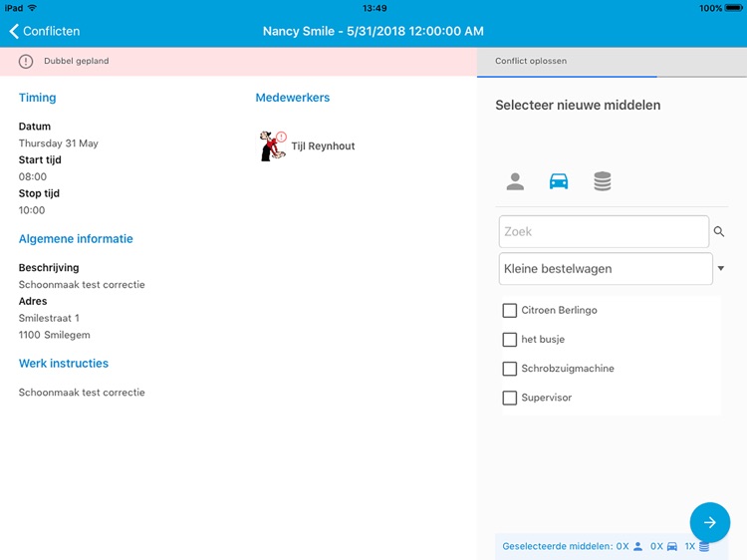747x560 pixels.
Task: Click Tijl Reynhout's avatar image
Action: (x=272, y=146)
